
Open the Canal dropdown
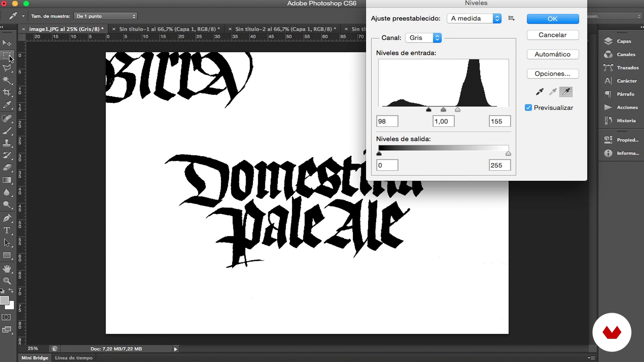(423, 38)
